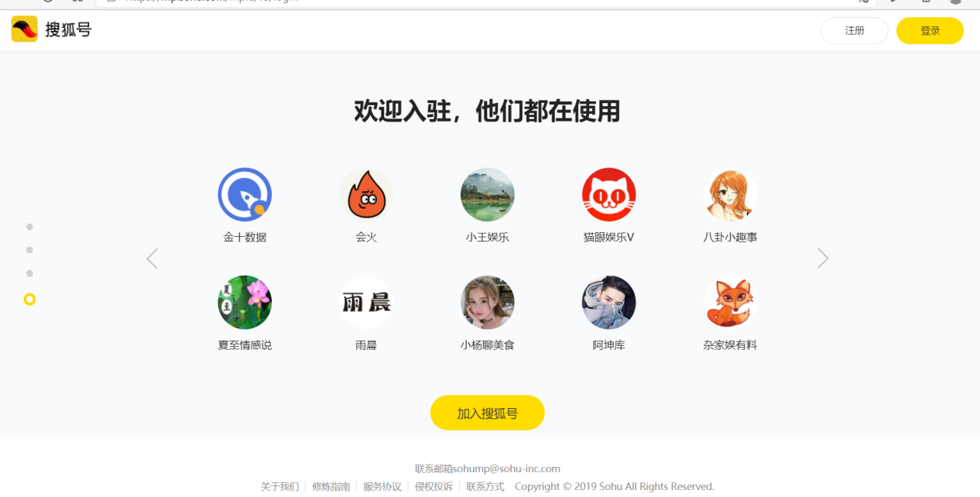The width and height of the screenshot is (980, 497).
Task: Click the 猫眼娱乐V name label
Action: [609, 238]
